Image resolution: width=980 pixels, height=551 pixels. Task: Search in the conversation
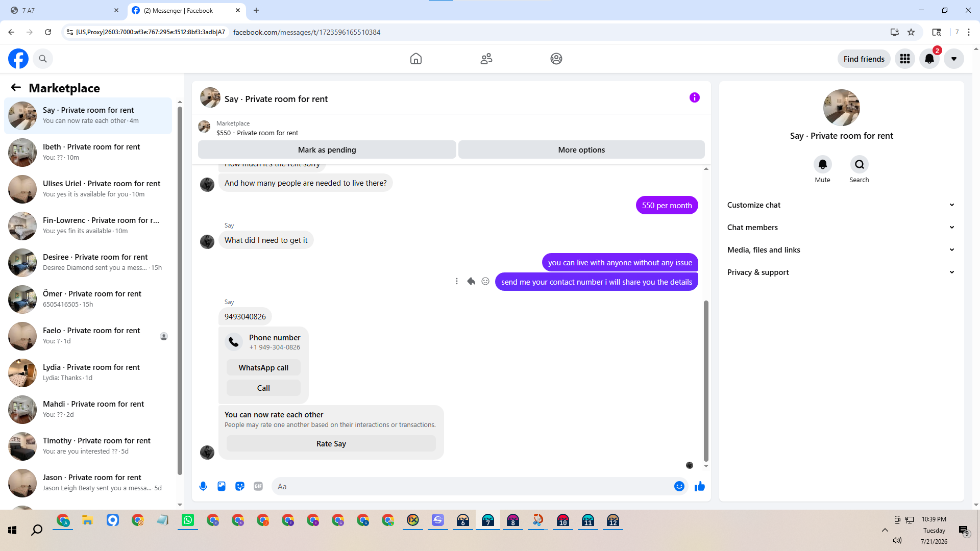coord(860,164)
